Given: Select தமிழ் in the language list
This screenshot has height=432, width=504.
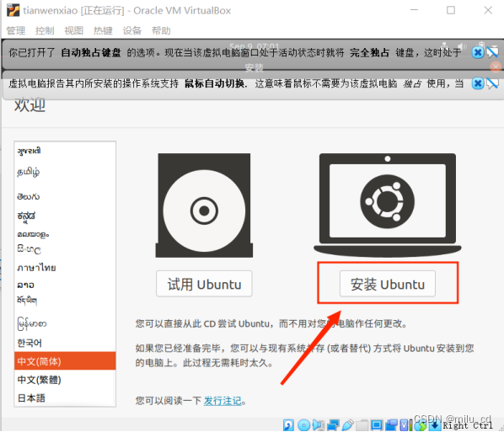Looking at the screenshot, I should tap(65, 173).
